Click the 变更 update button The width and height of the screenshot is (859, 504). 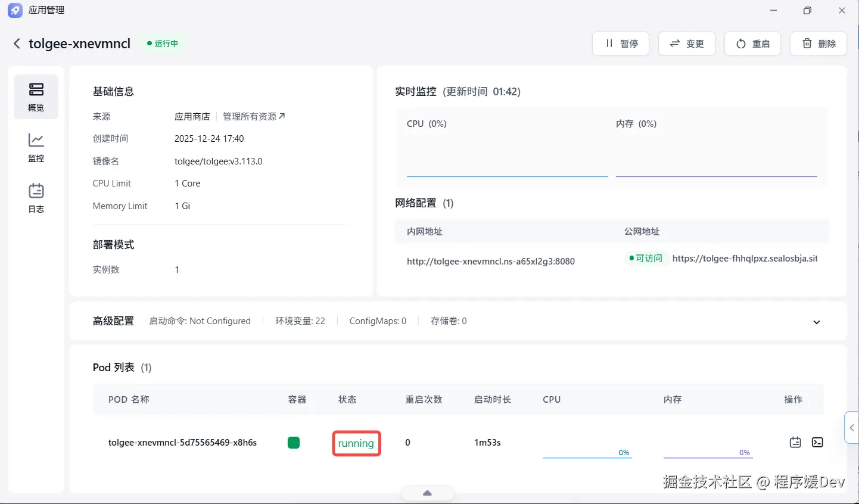pos(687,43)
